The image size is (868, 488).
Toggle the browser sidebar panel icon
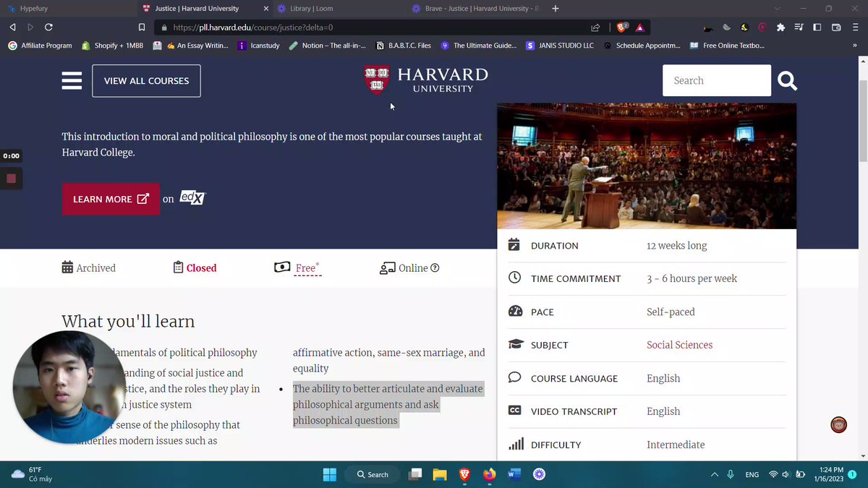(817, 27)
